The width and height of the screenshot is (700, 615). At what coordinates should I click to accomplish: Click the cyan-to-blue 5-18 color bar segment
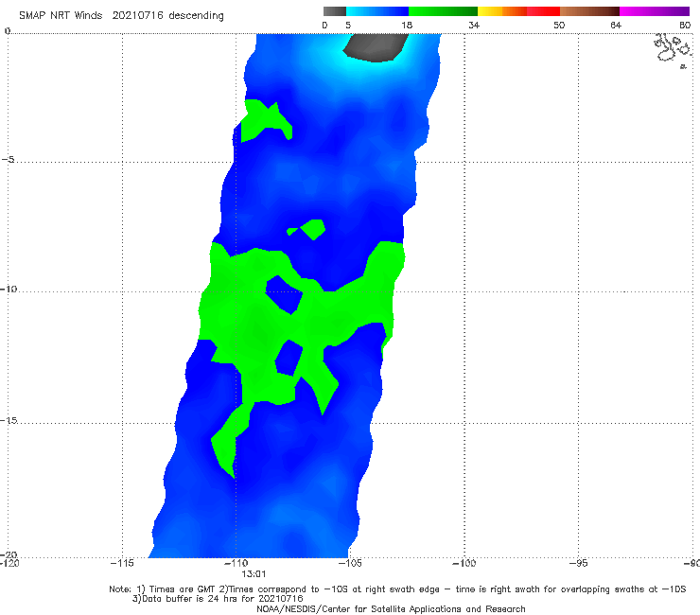[x=377, y=11]
